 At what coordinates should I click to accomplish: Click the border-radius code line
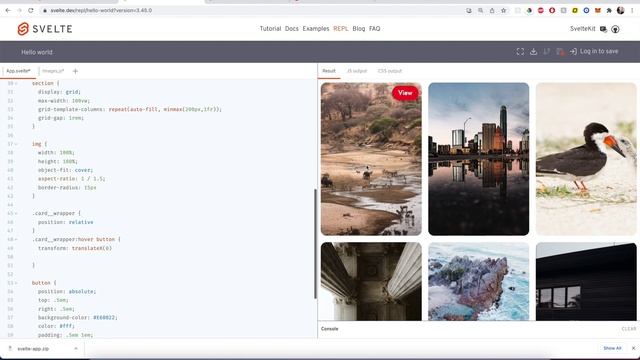67,188
